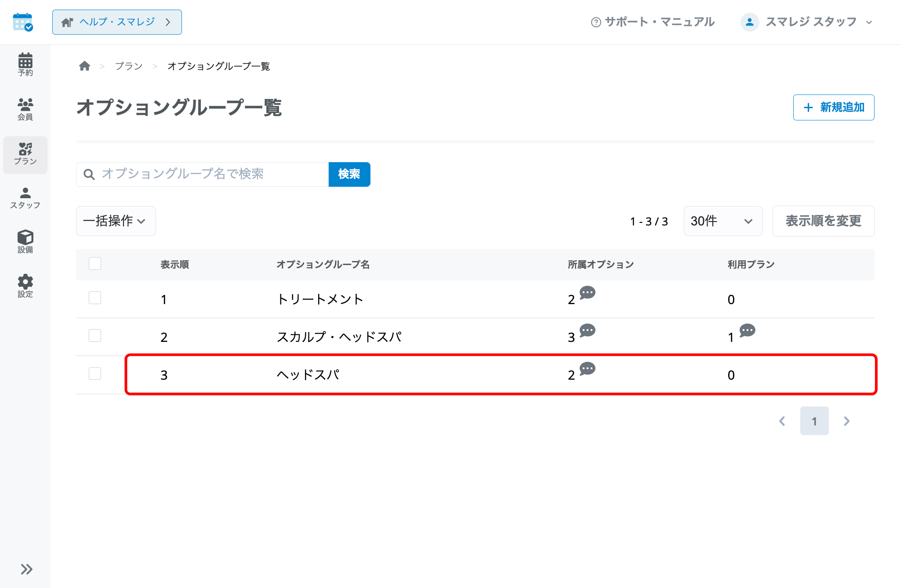Click 所属オプション bubble icon in スカルプ・ヘッドスパ row
The image size is (900, 588).
pyautogui.click(x=587, y=330)
